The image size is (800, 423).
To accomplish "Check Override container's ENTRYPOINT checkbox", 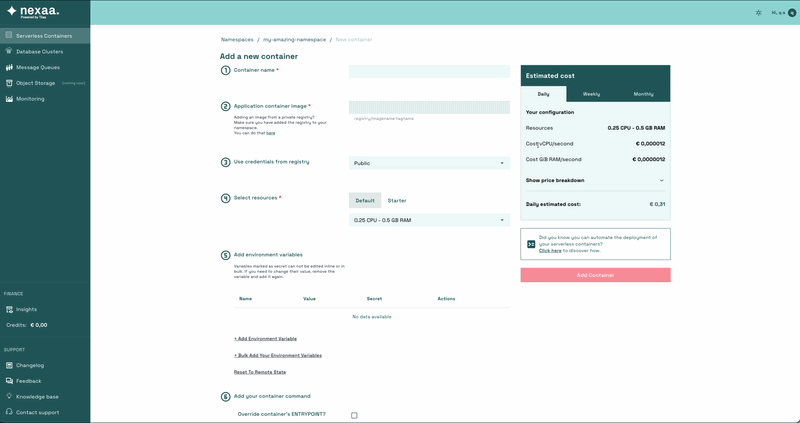I will coord(354,415).
